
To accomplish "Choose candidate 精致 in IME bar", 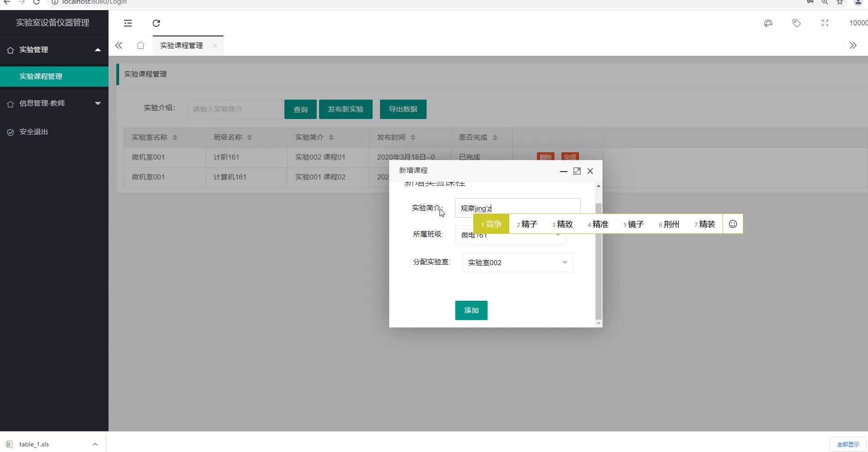I will [x=562, y=224].
